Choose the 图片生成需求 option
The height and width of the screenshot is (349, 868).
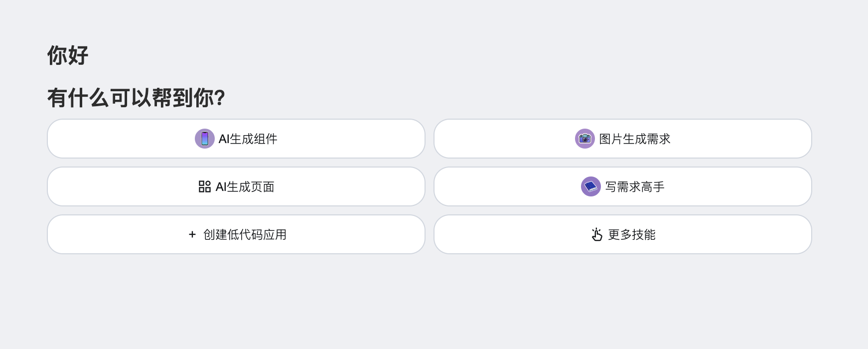coord(622,139)
